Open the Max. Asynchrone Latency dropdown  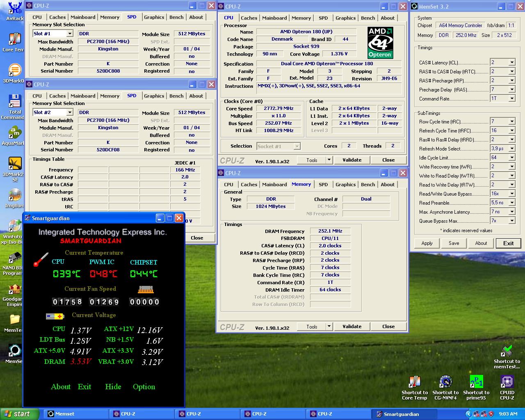(x=511, y=212)
